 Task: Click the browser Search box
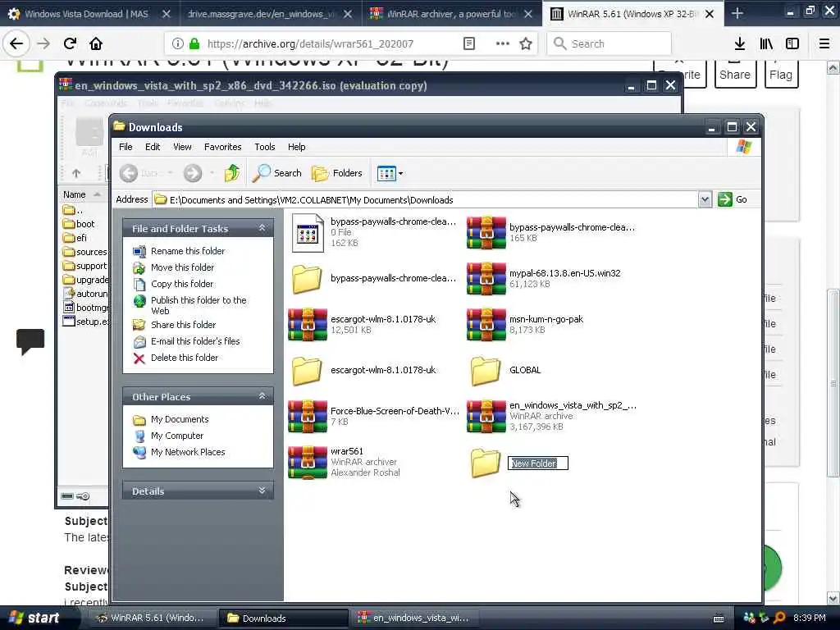609,43
